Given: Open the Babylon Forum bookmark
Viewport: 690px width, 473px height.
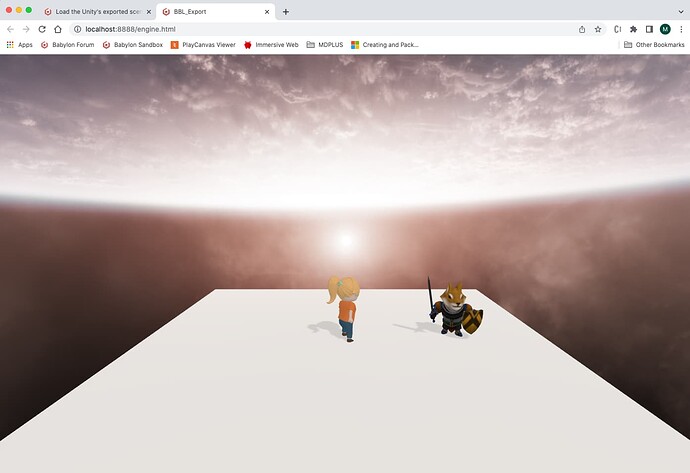Looking at the screenshot, I should [x=67, y=45].
